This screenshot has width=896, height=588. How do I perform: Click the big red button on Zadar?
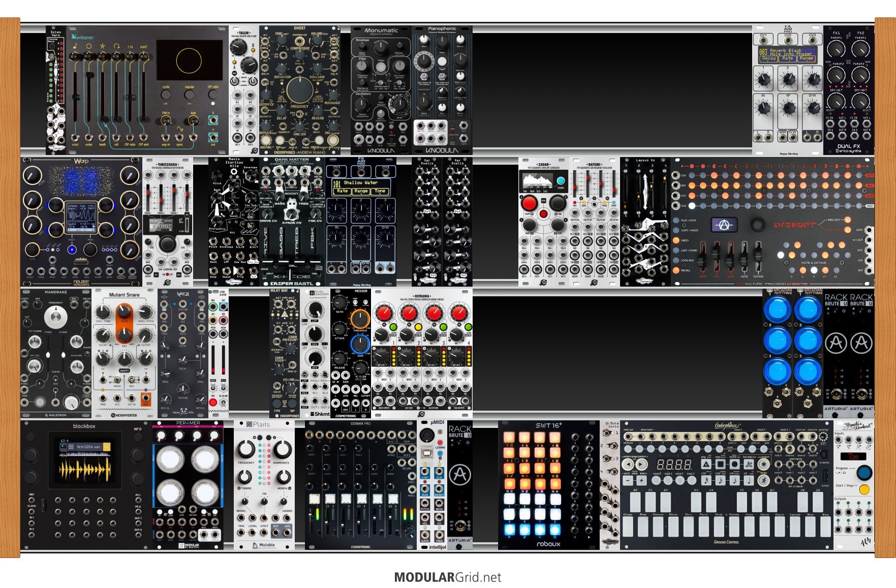(x=530, y=202)
